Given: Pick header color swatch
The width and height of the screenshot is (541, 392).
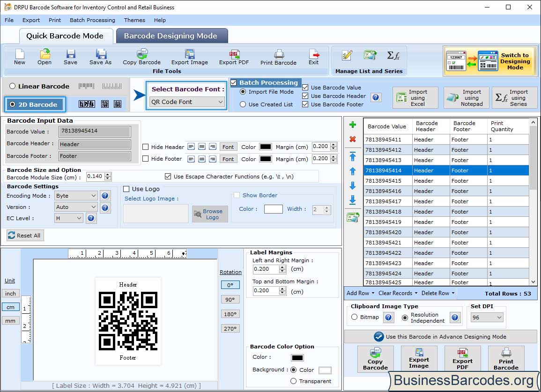Looking at the screenshot, I should coord(265,147).
